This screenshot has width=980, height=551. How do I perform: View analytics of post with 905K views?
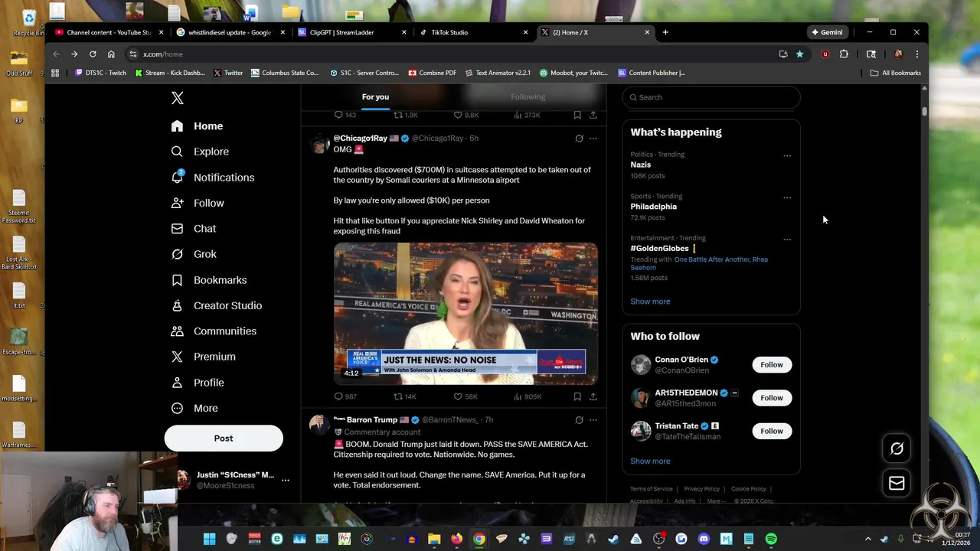pyautogui.click(x=528, y=396)
